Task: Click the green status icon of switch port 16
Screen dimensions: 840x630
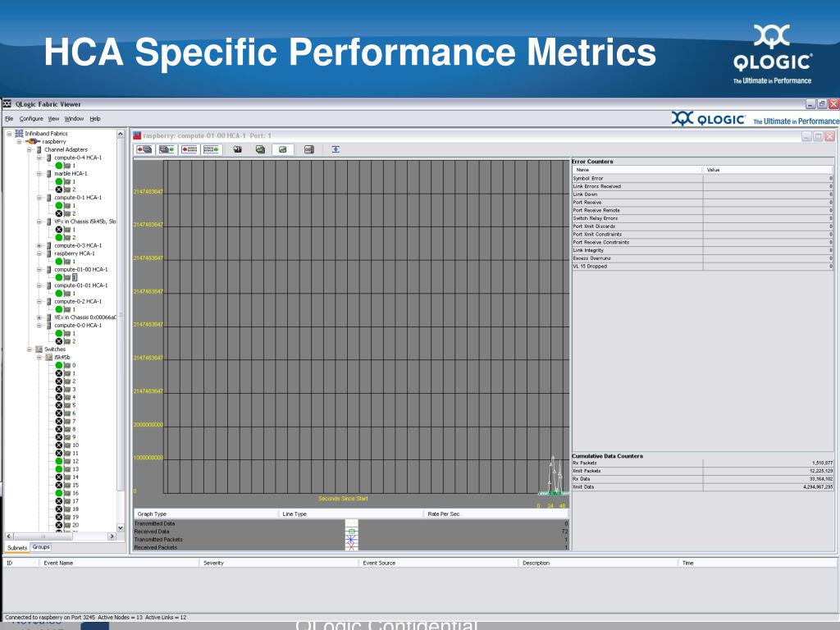Action: (59, 493)
